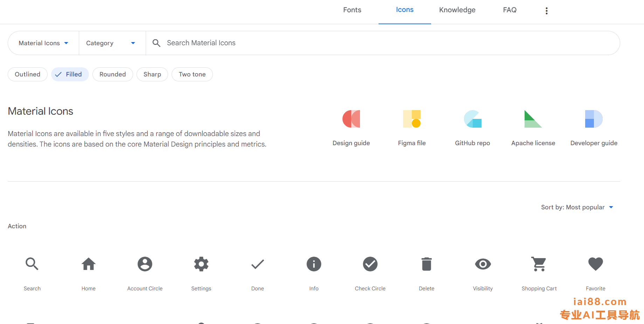The width and height of the screenshot is (644, 324).
Task: Click the magnifier in the search bar
Action: (157, 43)
